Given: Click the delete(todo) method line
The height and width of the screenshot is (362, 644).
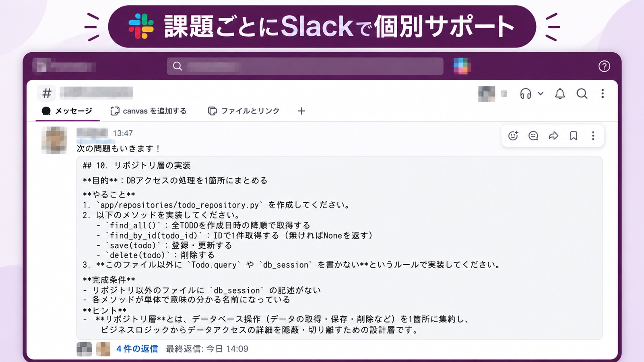Looking at the screenshot, I should click(x=155, y=255).
